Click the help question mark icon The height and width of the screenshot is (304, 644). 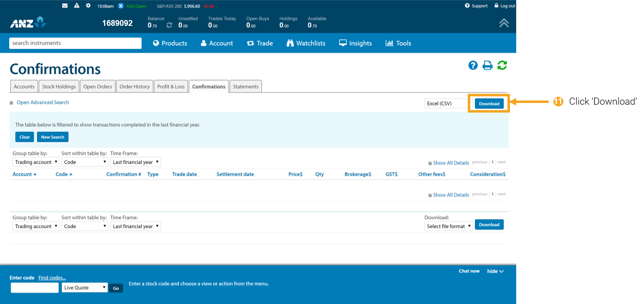point(473,65)
